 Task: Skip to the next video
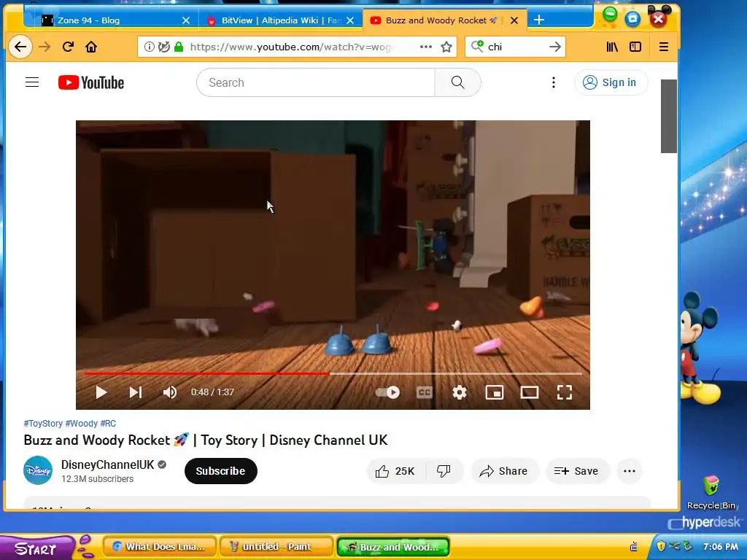[x=136, y=392]
